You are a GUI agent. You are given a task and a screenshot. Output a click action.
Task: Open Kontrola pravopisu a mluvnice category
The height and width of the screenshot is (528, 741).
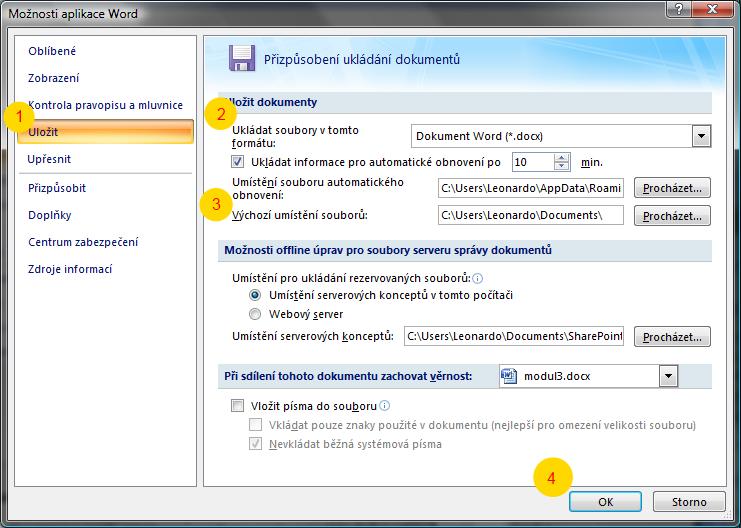105,105
